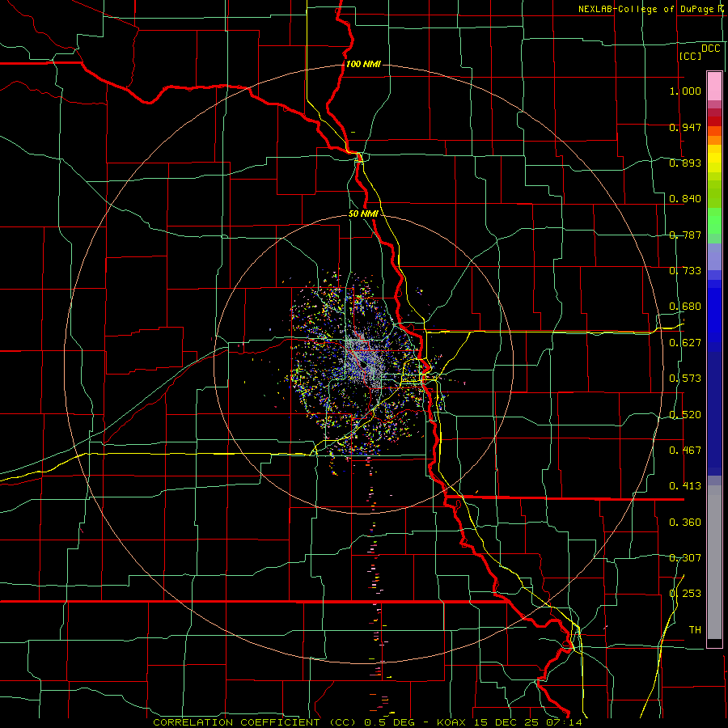Select the 0.840 scale value
This screenshot has height=728, width=728.
685,199
